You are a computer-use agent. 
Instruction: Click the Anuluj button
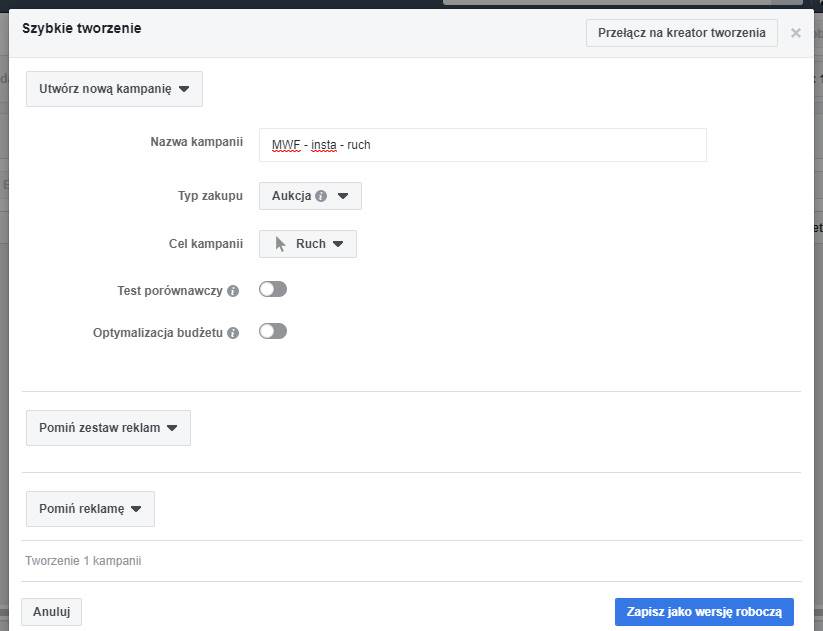tap(51, 612)
